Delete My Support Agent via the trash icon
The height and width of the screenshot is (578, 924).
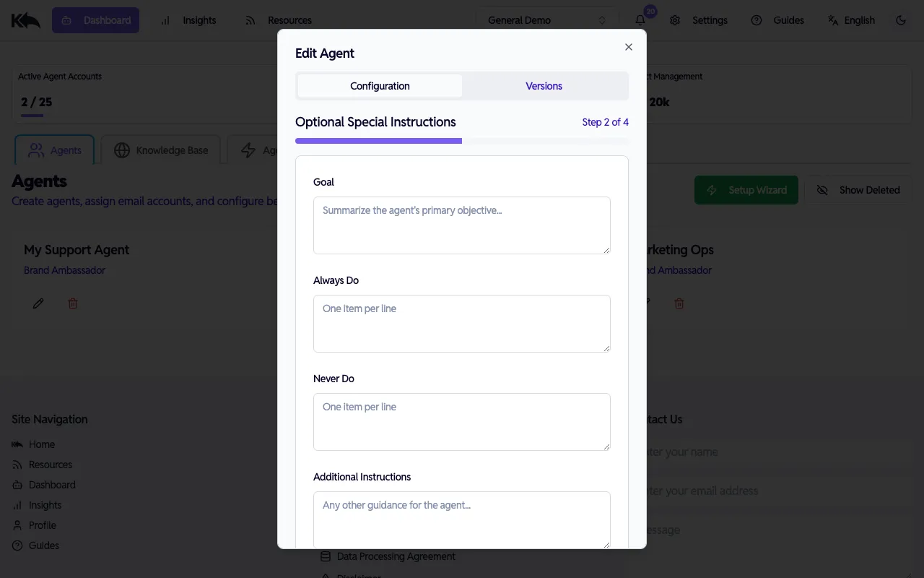[x=73, y=303]
